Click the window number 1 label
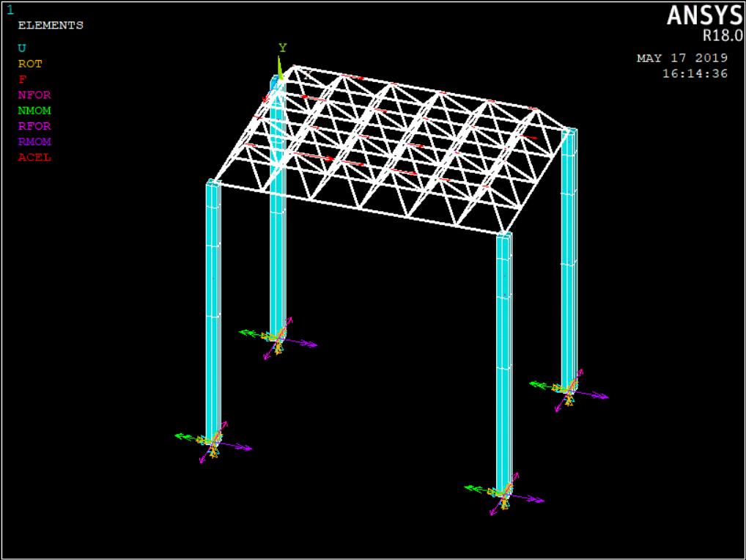The width and height of the screenshot is (746, 560). (x=10, y=10)
